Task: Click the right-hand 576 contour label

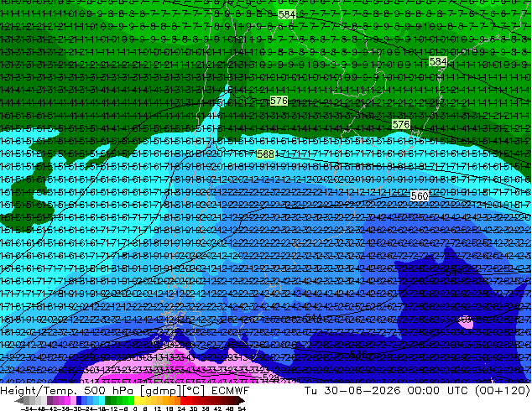Action: pos(401,124)
